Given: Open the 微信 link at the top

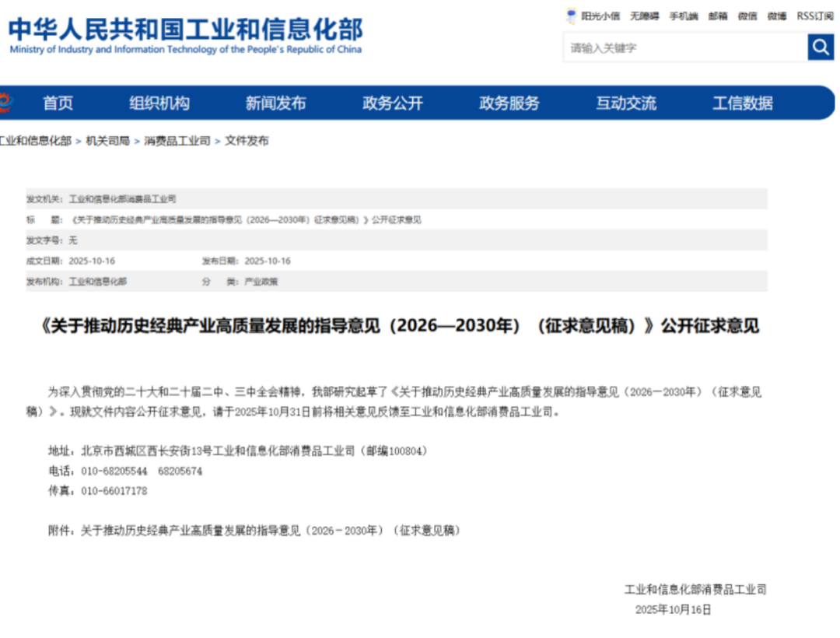Looking at the screenshot, I should 747,16.
